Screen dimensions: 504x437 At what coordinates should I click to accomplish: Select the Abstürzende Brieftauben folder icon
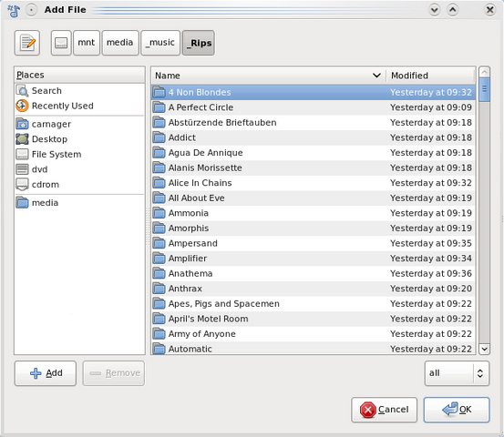point(159,122)
